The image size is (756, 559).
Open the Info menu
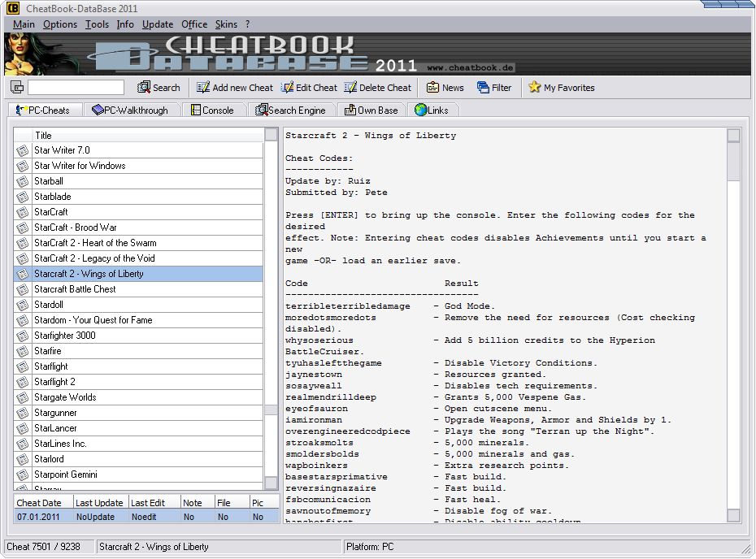125,24
